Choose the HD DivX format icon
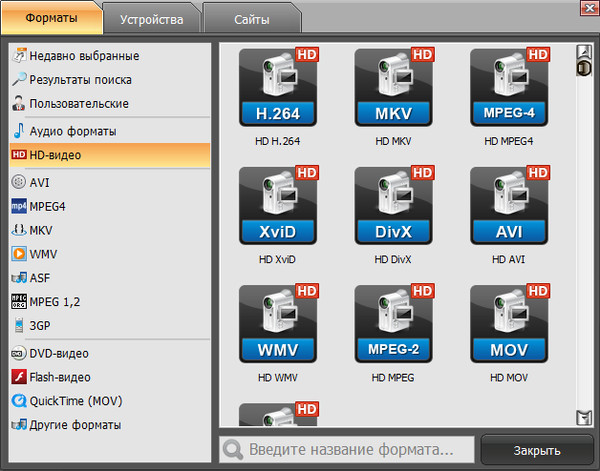Viewport: 600px width, 471px height. click(393, 207)
